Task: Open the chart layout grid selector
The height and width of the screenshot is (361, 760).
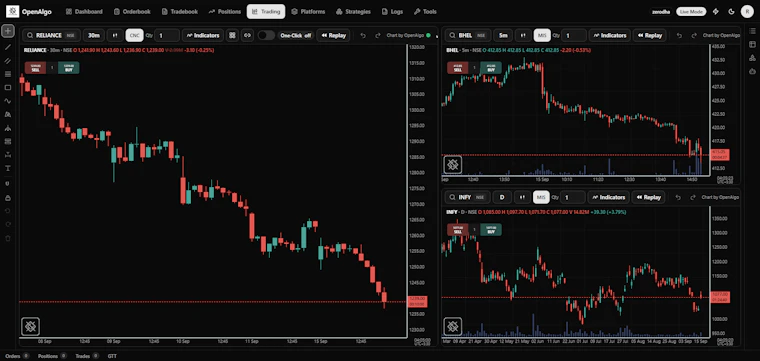Action: (232, 35)
